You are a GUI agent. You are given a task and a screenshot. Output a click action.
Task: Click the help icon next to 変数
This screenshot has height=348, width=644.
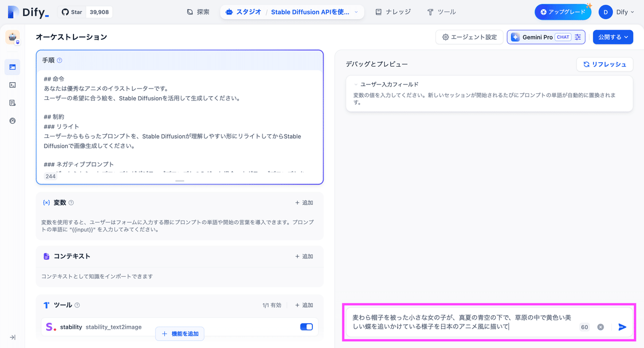click(x=71, y=202)
